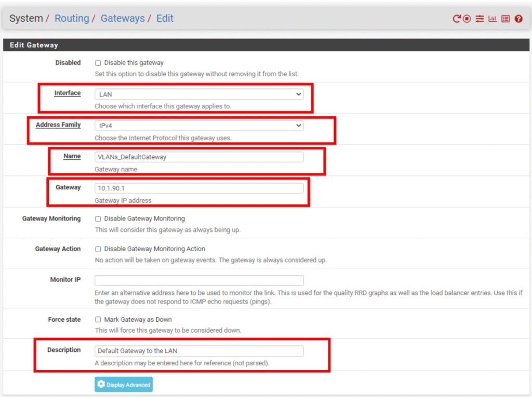Click the Edit breadcrumb link
The height and width of the screenshot is (398, 532).
click(x=165, y=19)
